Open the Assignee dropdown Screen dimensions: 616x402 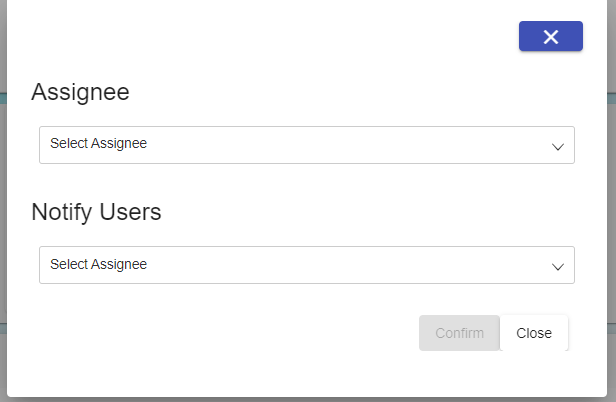click(306, 144)
